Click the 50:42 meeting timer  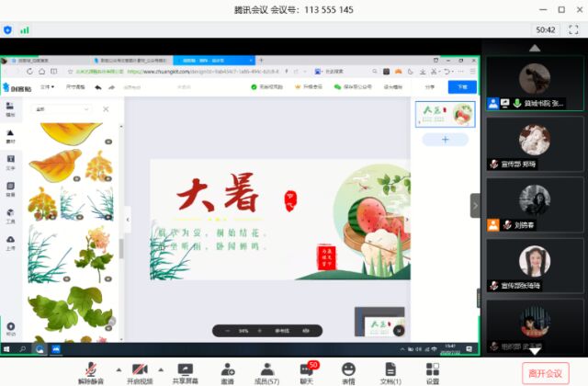pos(546,29)
